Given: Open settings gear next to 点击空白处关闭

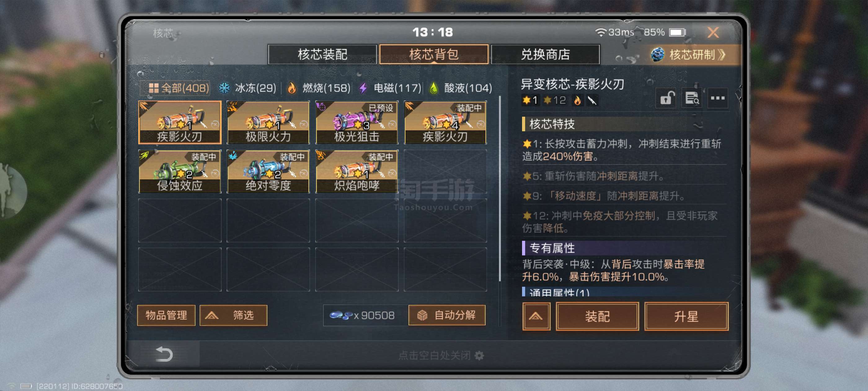Looking at the screenshot, I should [x=479, y=356].
